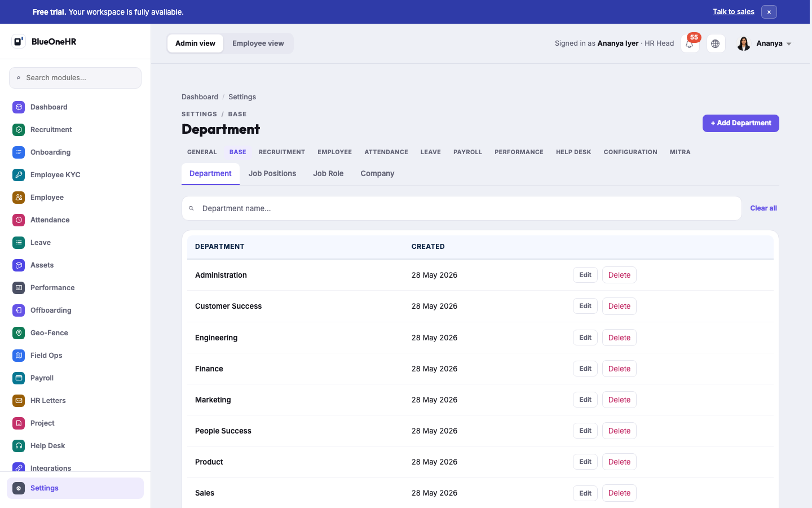This screenshot has height=508, width=812.
Task: Open the Employee KYC key icon
Action: [19, 174]
